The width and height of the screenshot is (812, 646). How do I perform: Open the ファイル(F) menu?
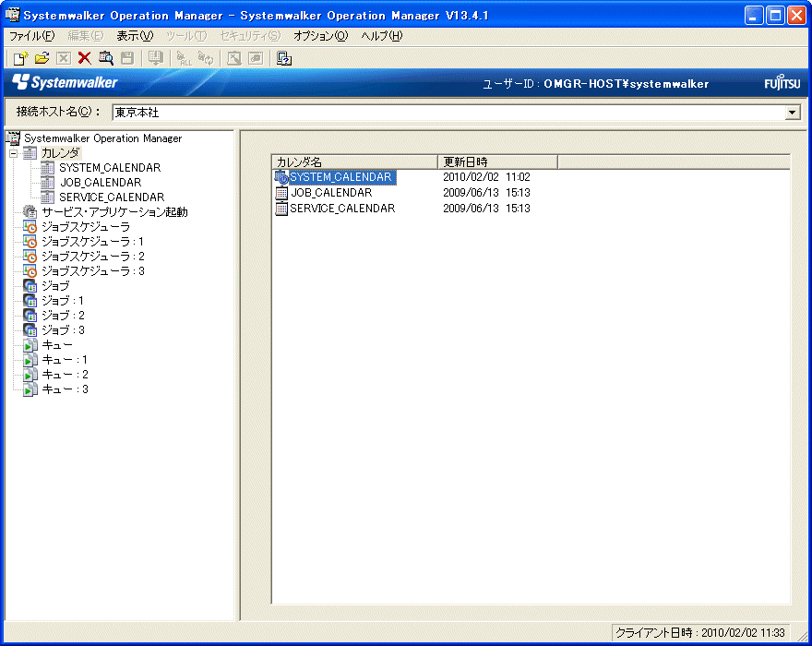[x=31, y=36]
